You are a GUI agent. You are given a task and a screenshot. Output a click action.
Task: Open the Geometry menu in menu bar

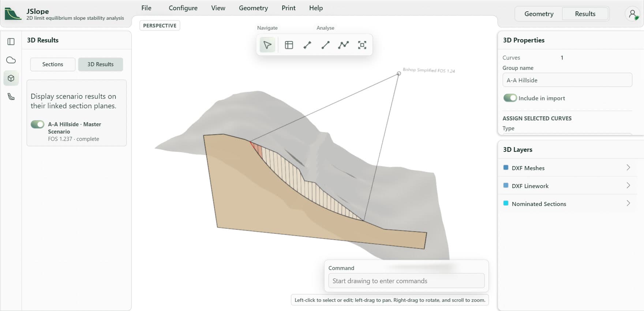click(x=253, y=8)
